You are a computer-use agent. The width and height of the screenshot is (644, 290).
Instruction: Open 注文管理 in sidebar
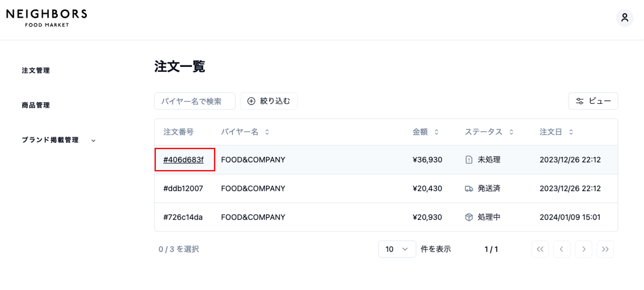click(36, 70)
